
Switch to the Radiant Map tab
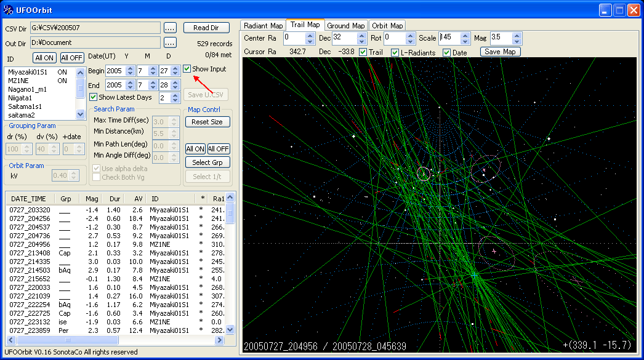264,26
